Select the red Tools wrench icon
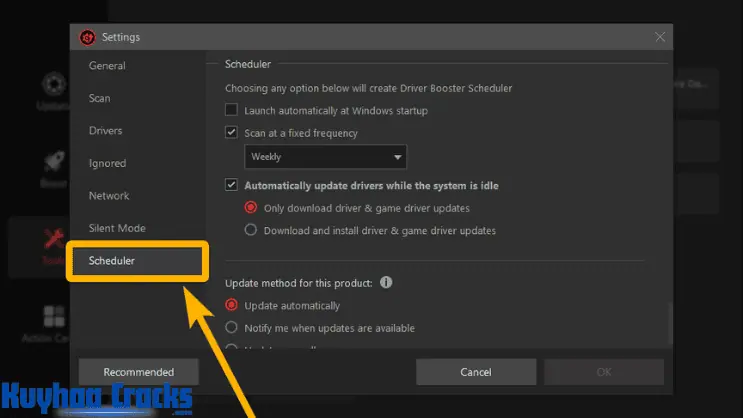Screen dimensions: 743x418 point(50,238)
